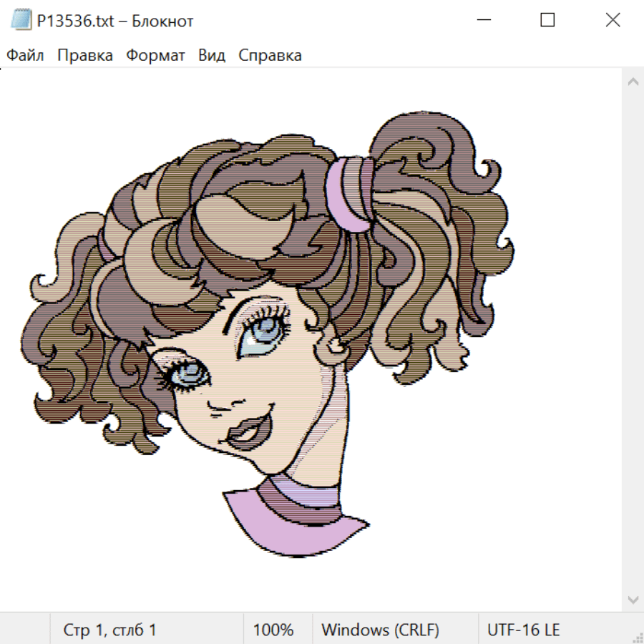Click the 'Стр 1, стлб 1' status indicator
The height and width of the screenshot is (644, 644).
(110, 630)
